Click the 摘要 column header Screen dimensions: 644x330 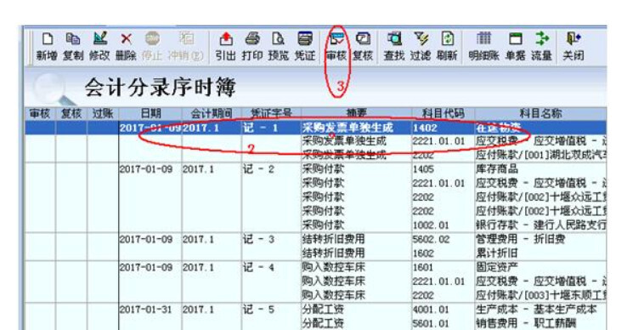[357, 114]
